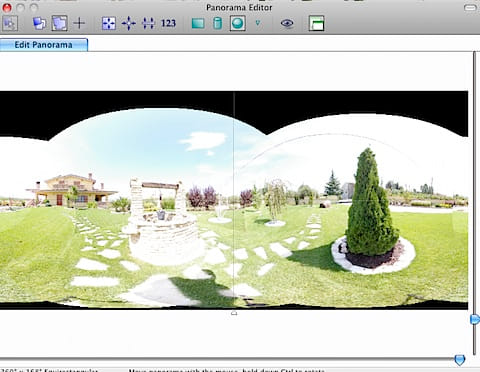The image size is (480, 372).
Task: Expand the projection options dropdown arrow
Action: (258, 23)
